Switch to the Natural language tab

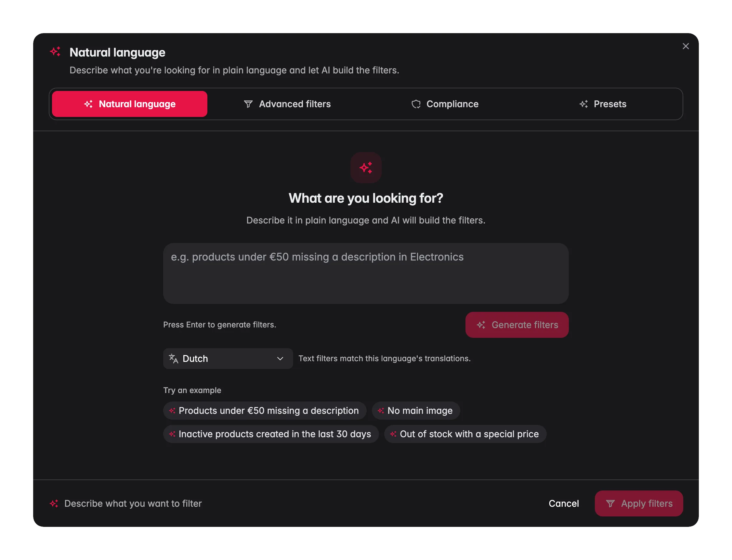click(x=129, y=104)
